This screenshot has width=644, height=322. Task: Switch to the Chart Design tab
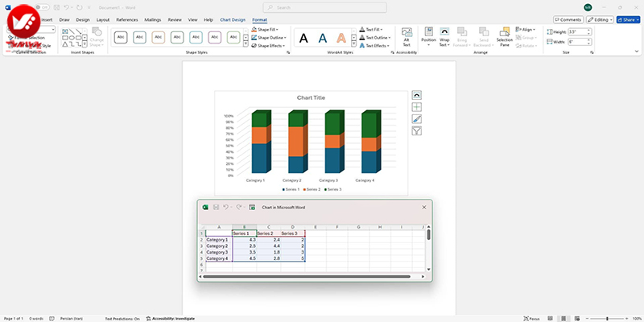[x=233, y=19]
